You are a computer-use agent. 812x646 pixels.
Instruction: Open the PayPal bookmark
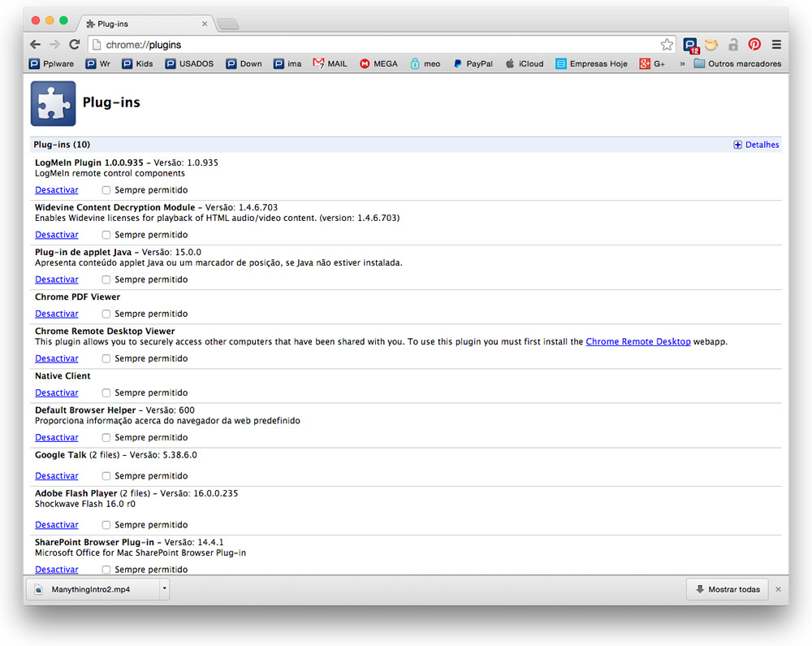point(473,63)
